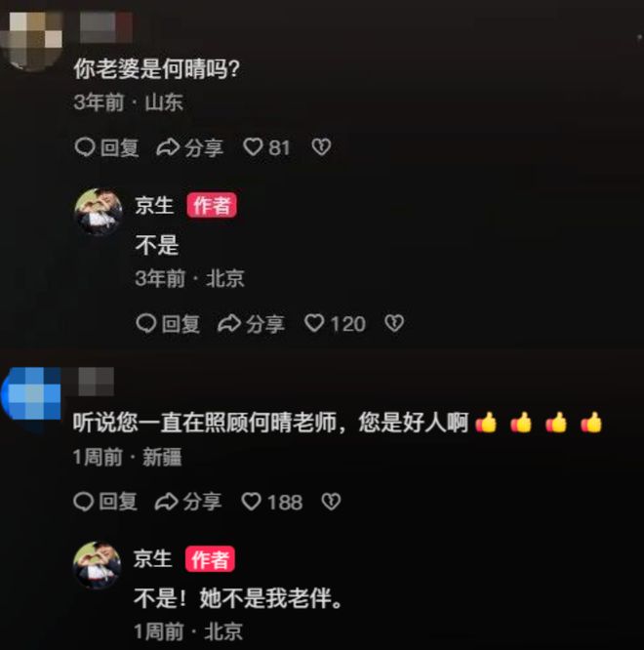Viewport: 644px width, 650px height.
Task: Reply to the comment asking 你老婆是何晴吗
Action: pos(106,147)
